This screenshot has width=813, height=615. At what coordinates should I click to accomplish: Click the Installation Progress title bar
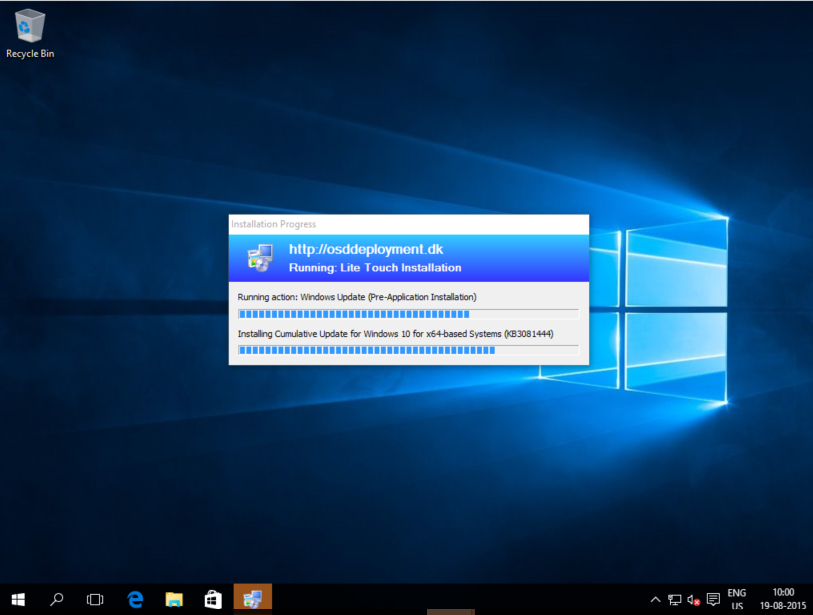pyautogui.click(x=408, y=224)
